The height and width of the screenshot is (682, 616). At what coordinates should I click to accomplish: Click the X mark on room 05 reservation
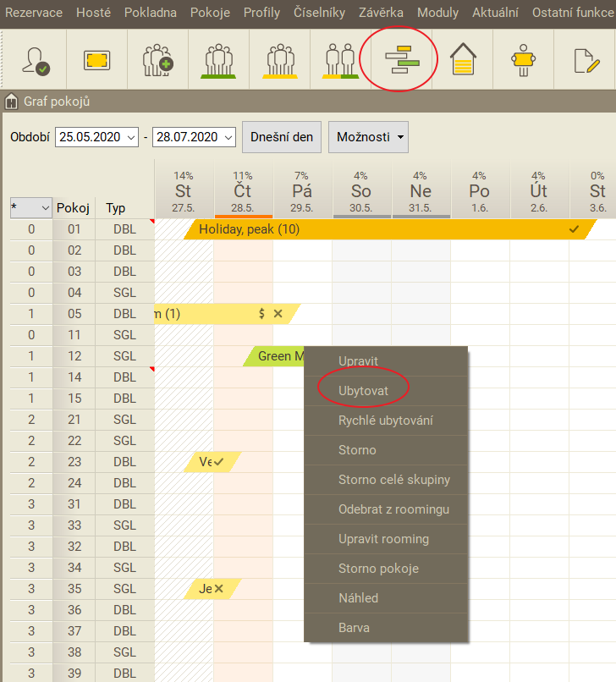point(278,314)
